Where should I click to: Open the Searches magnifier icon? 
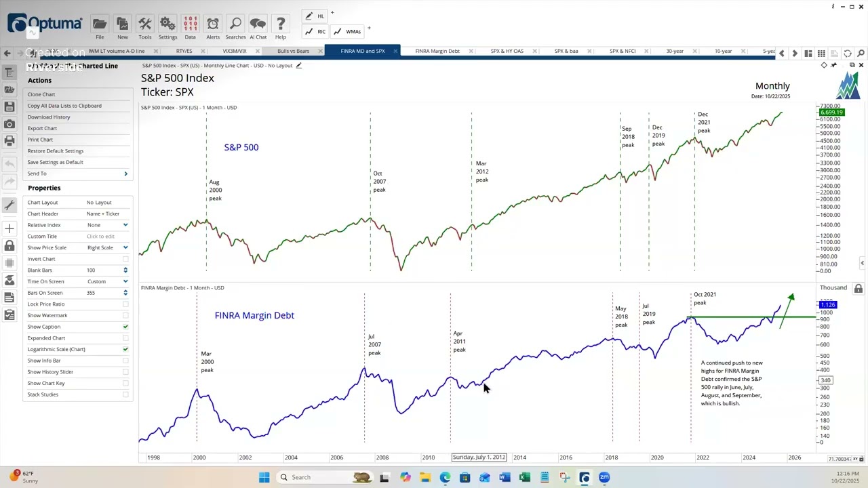click(x=235, y=24)
